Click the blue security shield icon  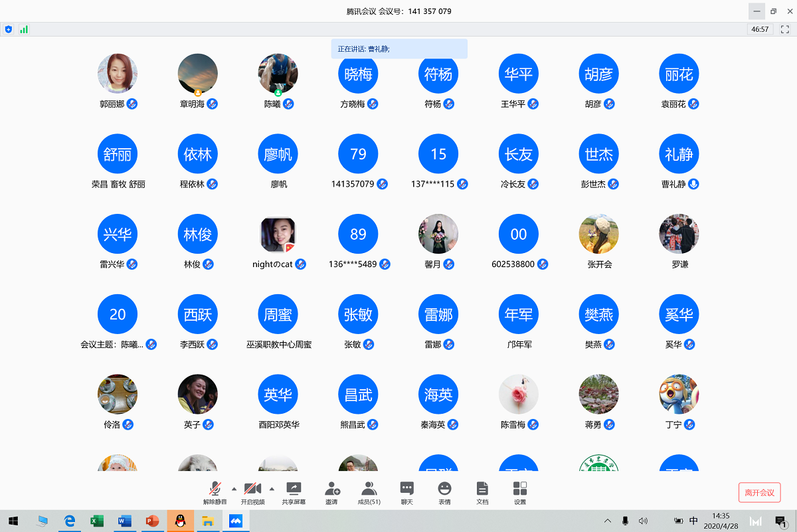pyautogui.click(x=8, y=29)
